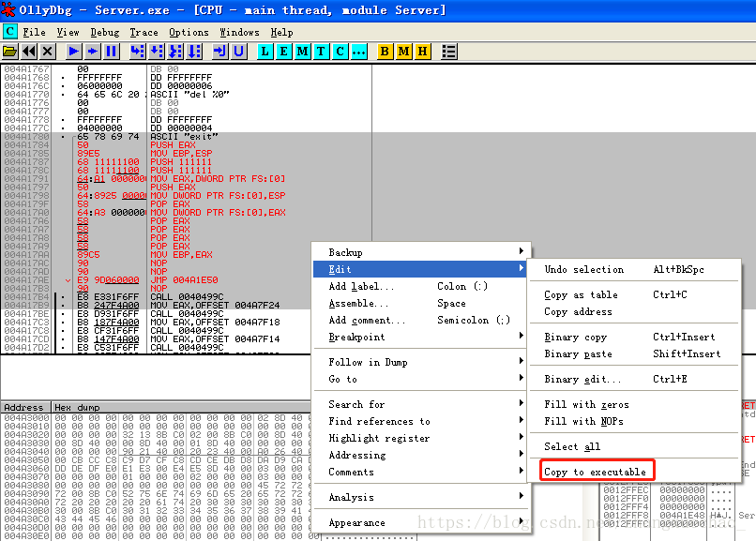Click the Open file folder icon

click(x=9, y=51)
